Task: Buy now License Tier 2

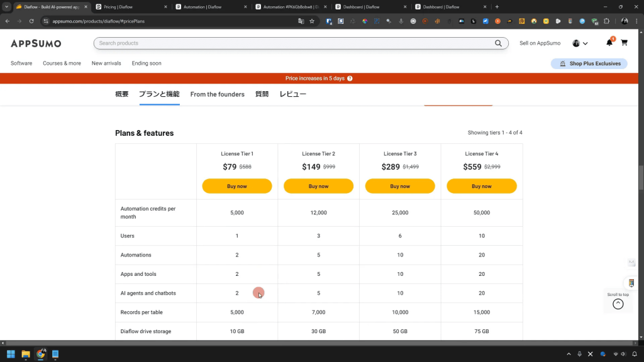Action: 318,186
